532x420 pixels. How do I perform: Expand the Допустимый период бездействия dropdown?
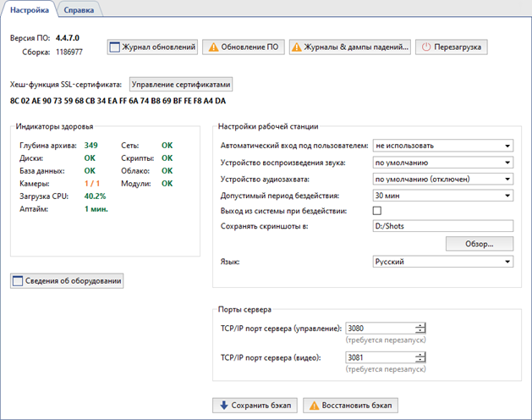[443, 195]
